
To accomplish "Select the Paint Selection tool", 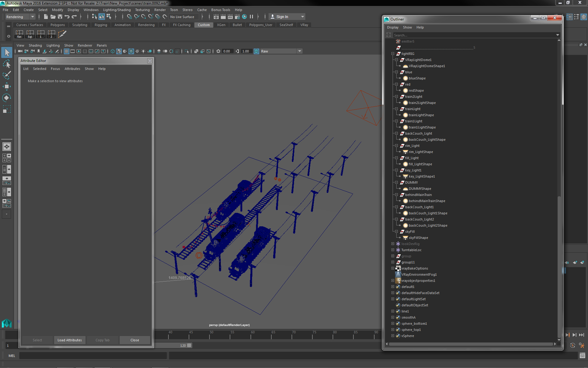I will (7, 75).
